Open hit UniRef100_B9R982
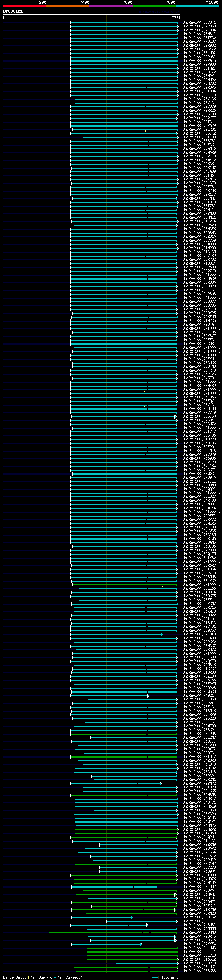 (x=199, y=45)
